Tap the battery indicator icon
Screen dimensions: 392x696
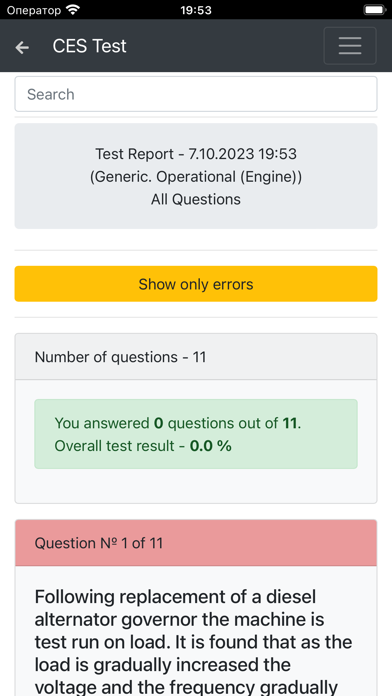click(374, 9)
